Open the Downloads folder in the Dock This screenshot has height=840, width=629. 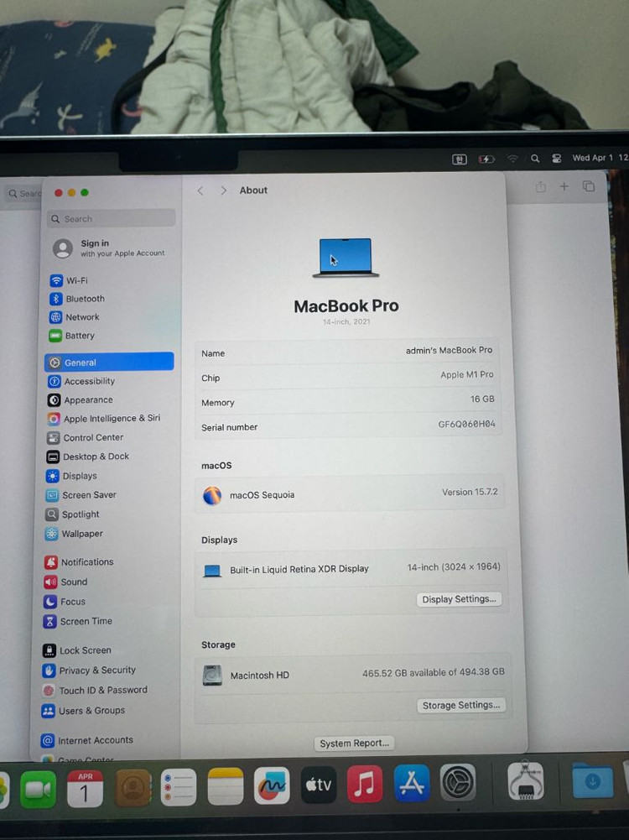point(593,781)
